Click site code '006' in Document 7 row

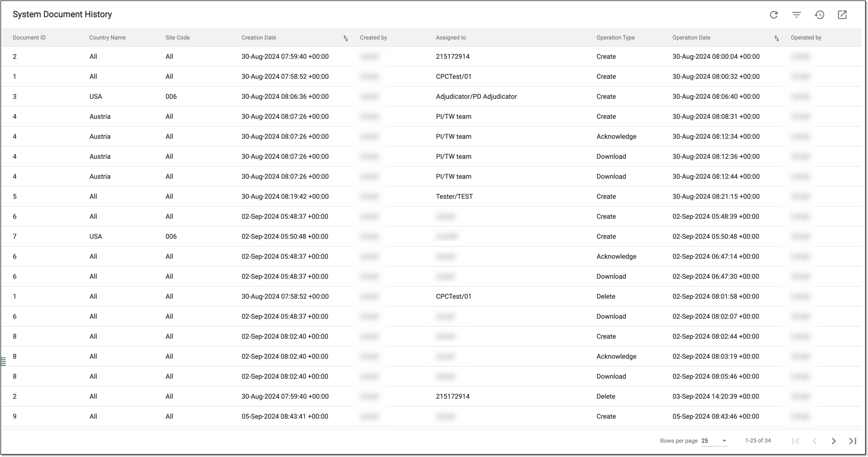[171, 236]
